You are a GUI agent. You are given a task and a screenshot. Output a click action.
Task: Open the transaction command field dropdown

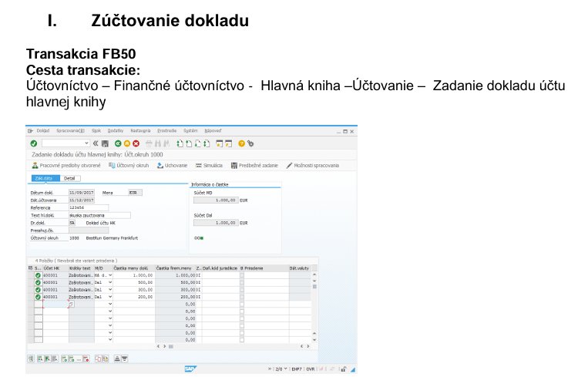[86, 143]
